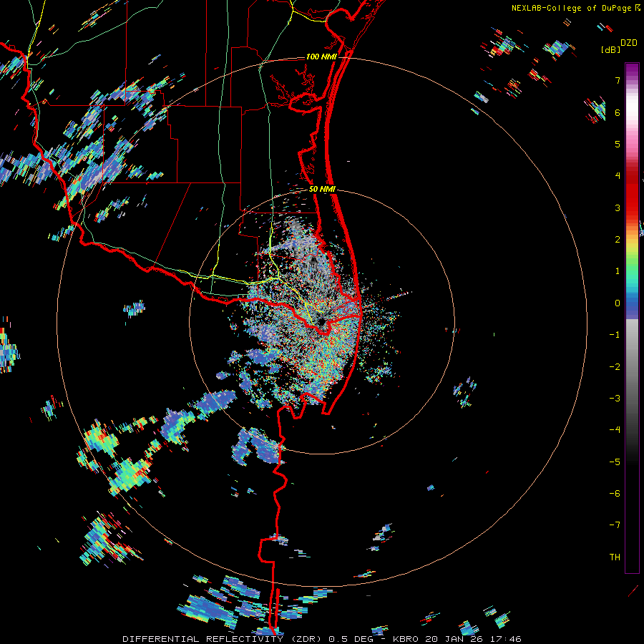Click the -6 value on the color scale
This screenshot has width=644, height=644.
615,494
